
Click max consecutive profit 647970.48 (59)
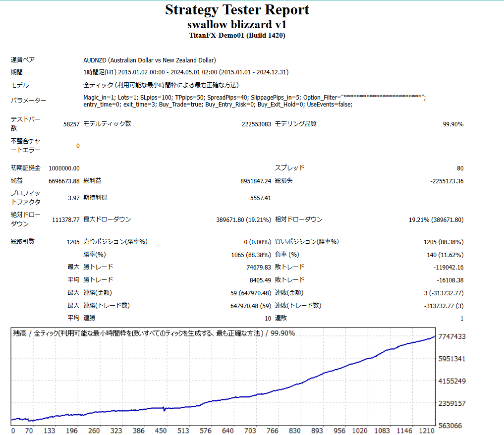250,306
